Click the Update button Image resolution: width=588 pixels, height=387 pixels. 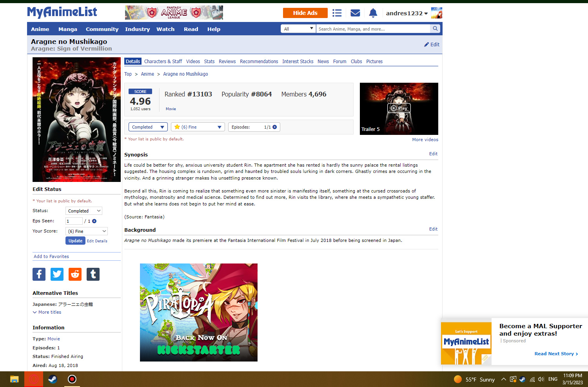click(x=75, y=241)
